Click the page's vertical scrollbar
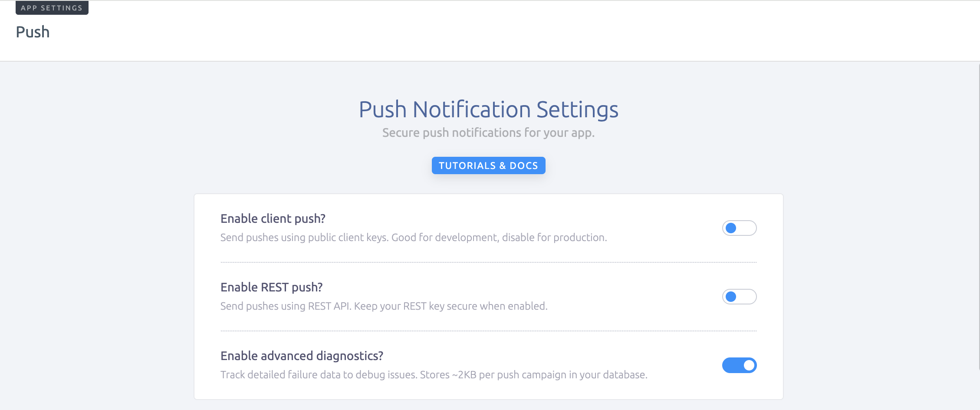 [x=978, y=217]
